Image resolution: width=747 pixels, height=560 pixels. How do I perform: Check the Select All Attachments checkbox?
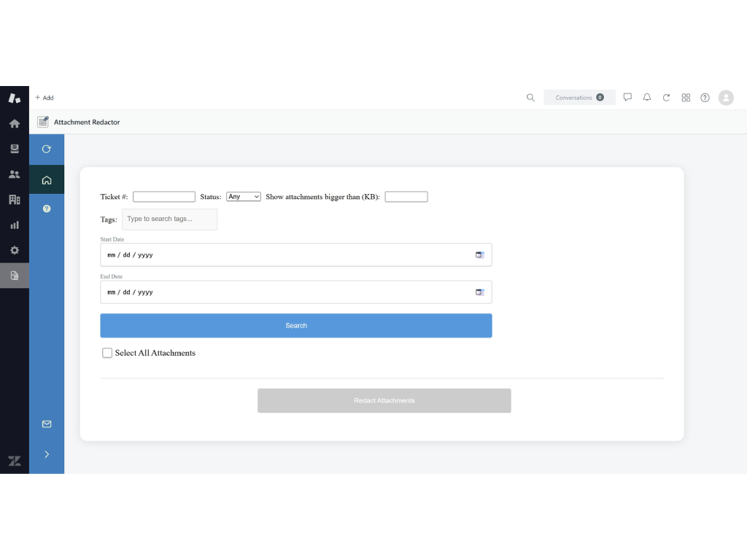tap(107, 353)
